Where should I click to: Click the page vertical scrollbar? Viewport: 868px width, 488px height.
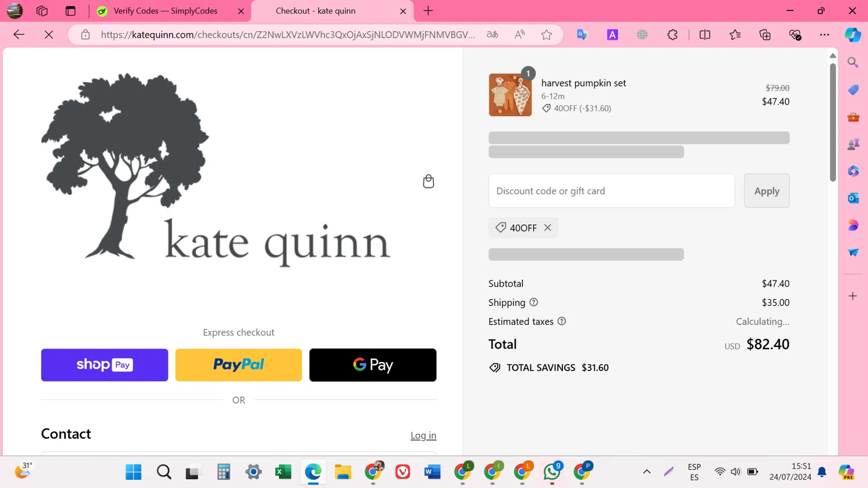pos(833,123)
